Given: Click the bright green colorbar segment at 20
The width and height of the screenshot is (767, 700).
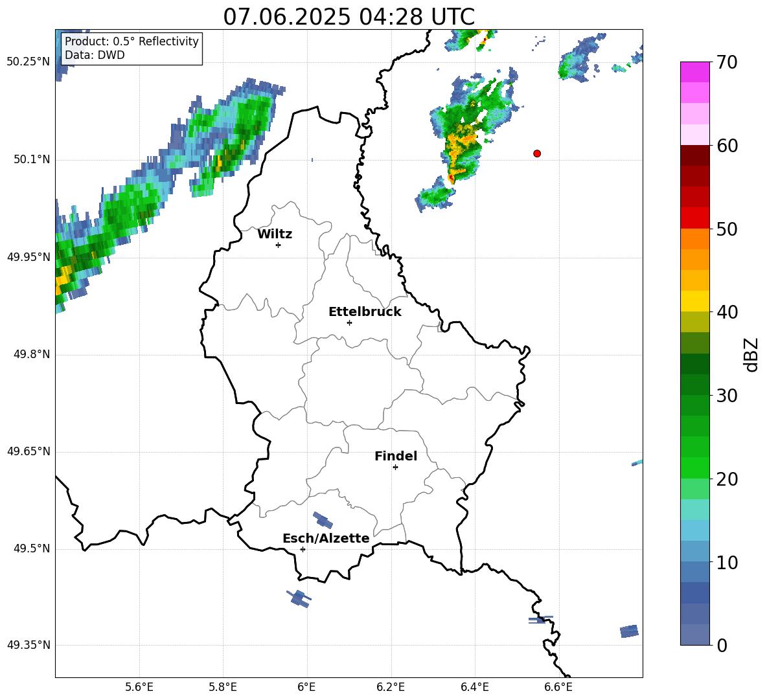Looking at the screenshot, I should [x=694, y=468].
